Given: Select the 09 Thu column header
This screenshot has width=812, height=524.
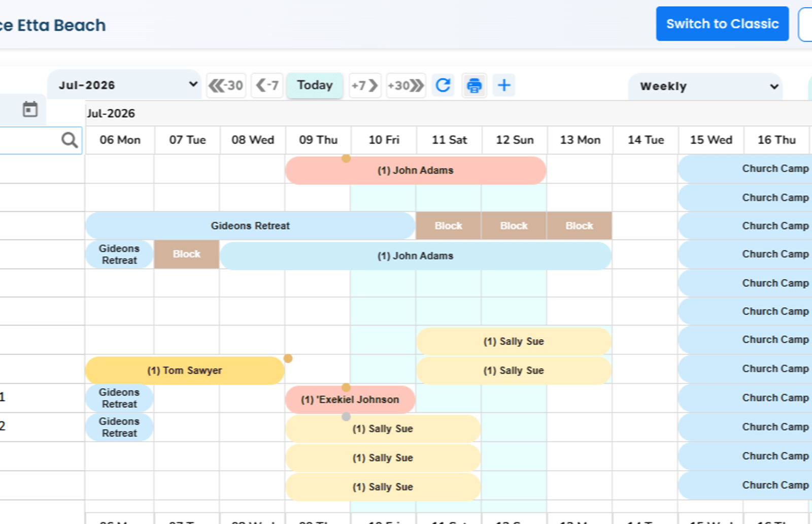Looking at the screenshot, I should point(318,140).
